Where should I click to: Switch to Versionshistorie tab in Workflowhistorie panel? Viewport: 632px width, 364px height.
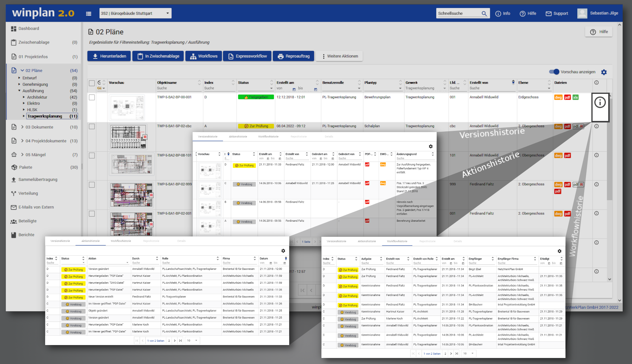pos(336,241)
